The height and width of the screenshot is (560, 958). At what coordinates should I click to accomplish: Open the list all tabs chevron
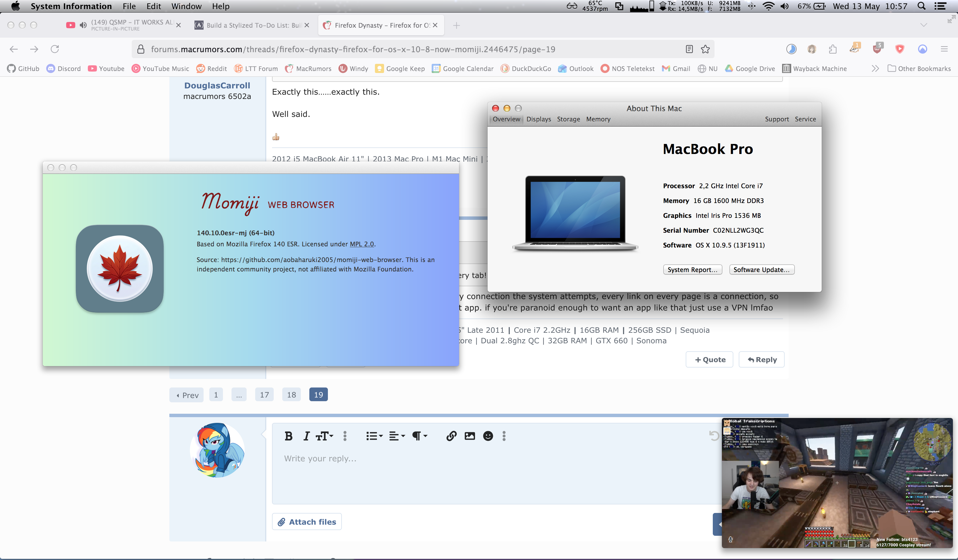924,25
